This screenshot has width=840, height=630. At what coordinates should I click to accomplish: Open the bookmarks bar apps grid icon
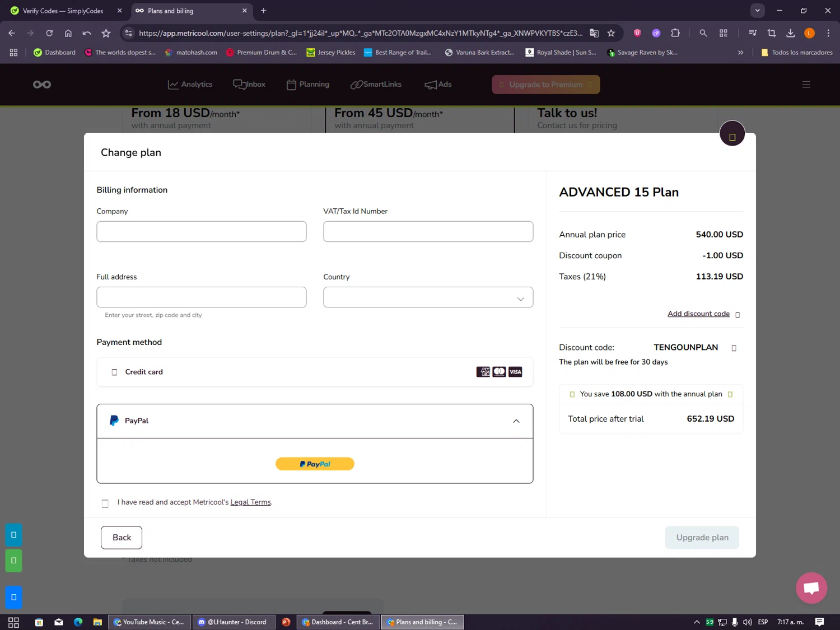(13, 53)
